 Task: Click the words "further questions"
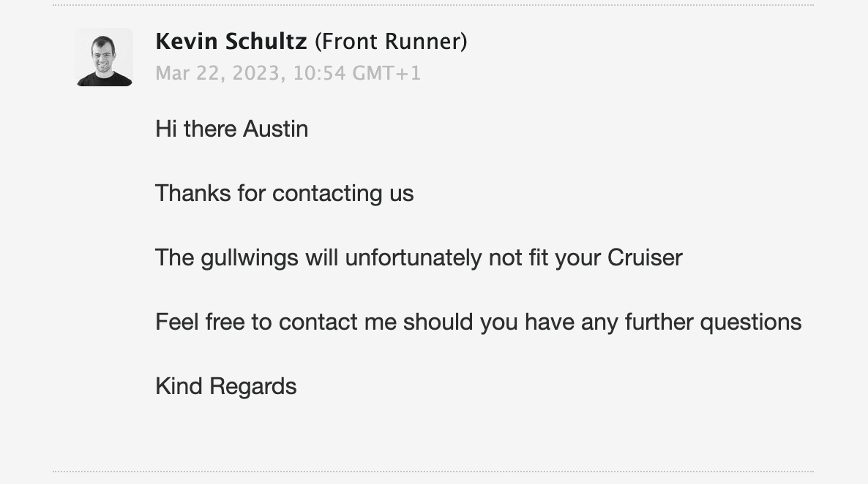click(713, 322)
